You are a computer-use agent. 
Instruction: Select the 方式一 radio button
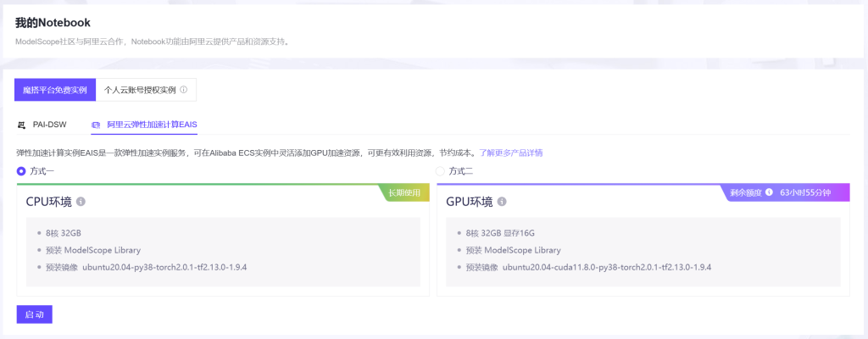point(21,171)
